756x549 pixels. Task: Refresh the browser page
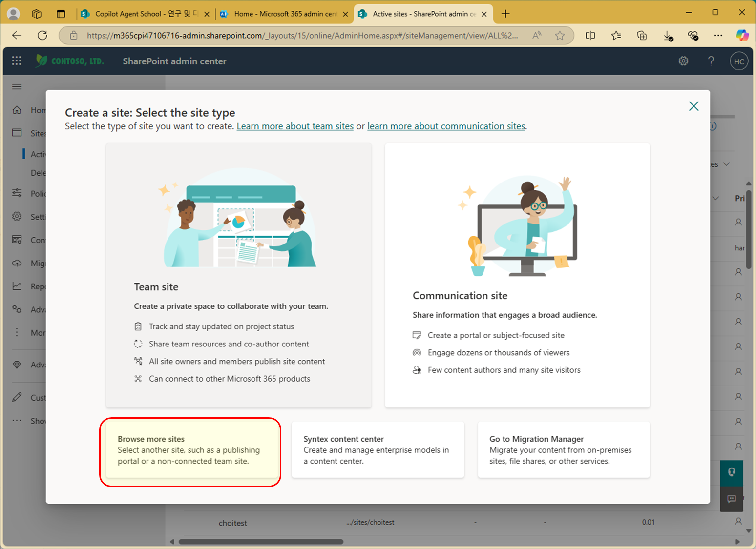pos(42,35)
